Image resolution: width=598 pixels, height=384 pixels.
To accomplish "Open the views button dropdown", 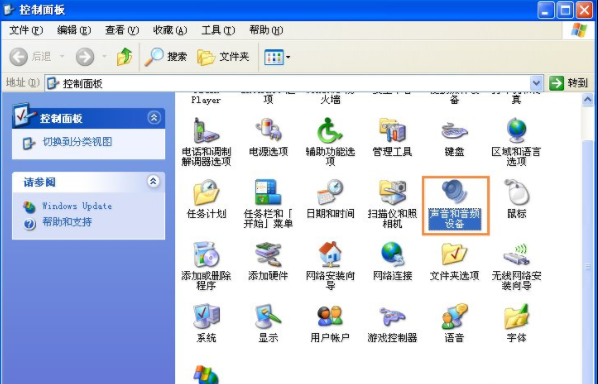I will click(277, 57).
